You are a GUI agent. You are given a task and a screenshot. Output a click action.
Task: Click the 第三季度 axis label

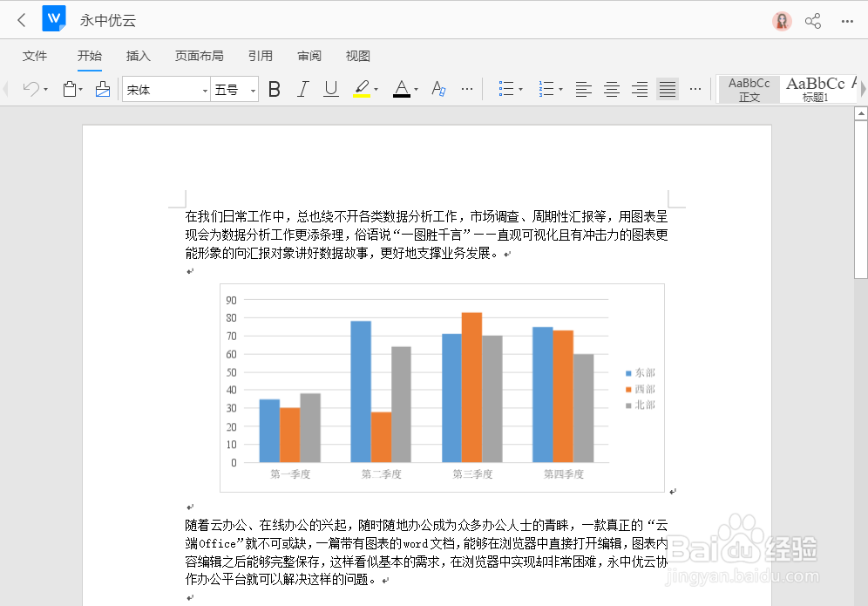[x=472, y=474]
